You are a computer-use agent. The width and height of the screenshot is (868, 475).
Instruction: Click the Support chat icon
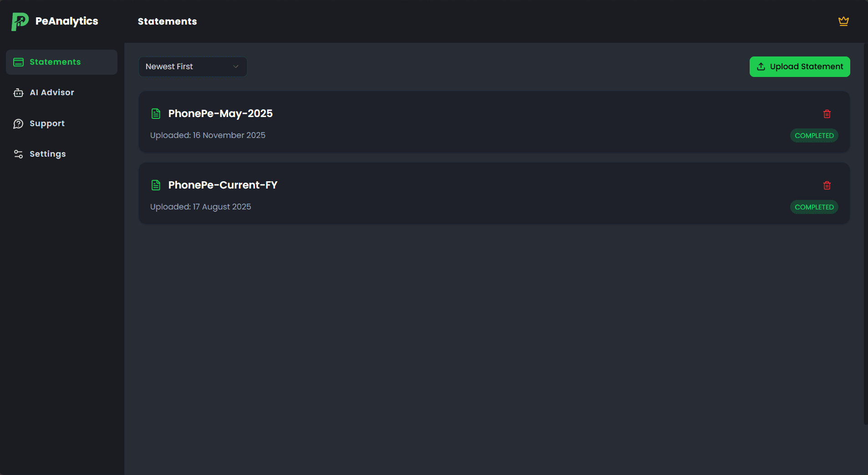click(x=18, y=123)
